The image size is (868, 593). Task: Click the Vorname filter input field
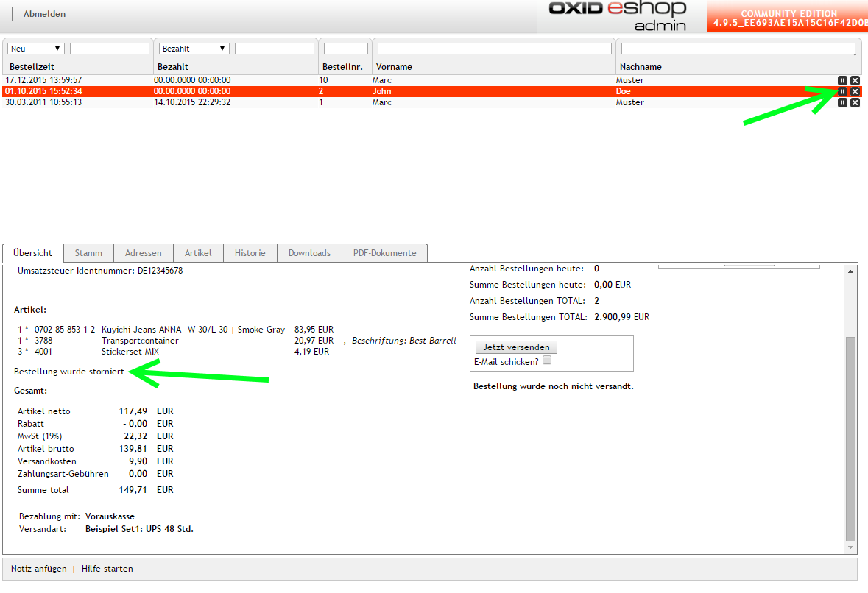[494, 49]
